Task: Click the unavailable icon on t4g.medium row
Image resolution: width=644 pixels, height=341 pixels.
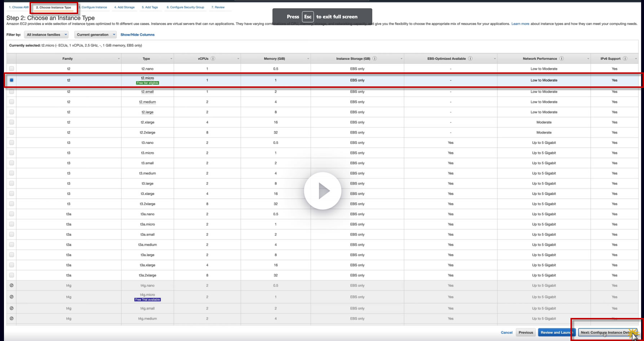Action: (12, 318)
